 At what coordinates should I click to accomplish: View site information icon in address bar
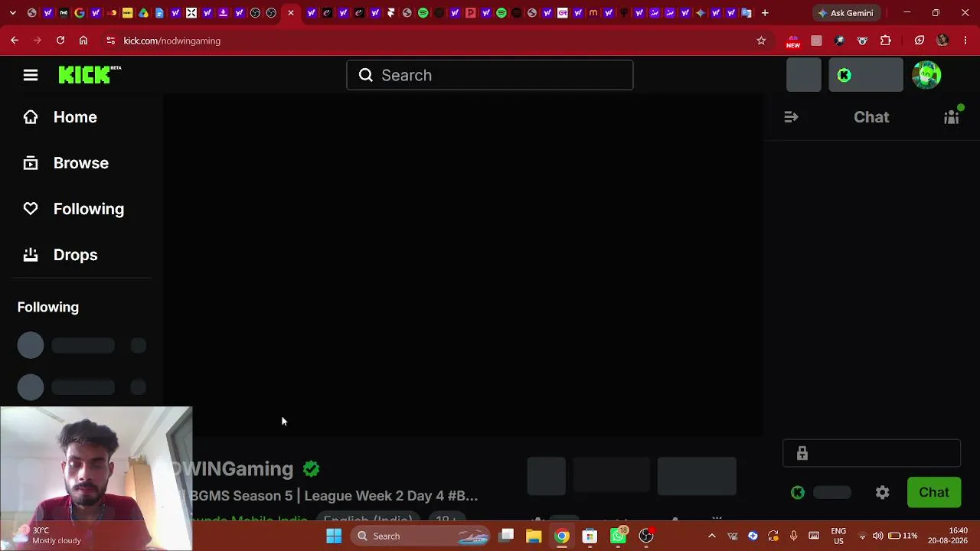point(111,41)
